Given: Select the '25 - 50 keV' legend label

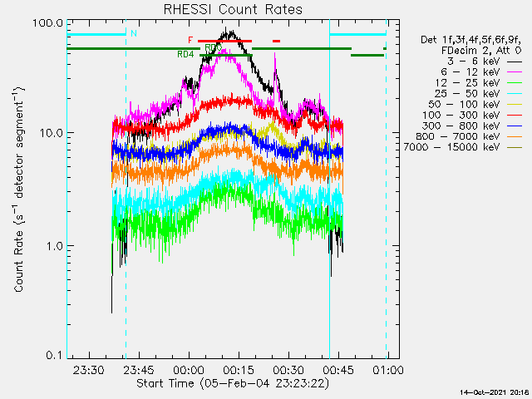Looking at the screenshot, I should (467, 94).
